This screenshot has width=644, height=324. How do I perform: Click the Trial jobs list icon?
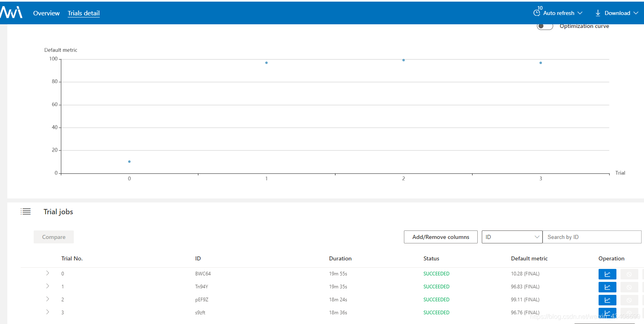[x=26, y=211]
